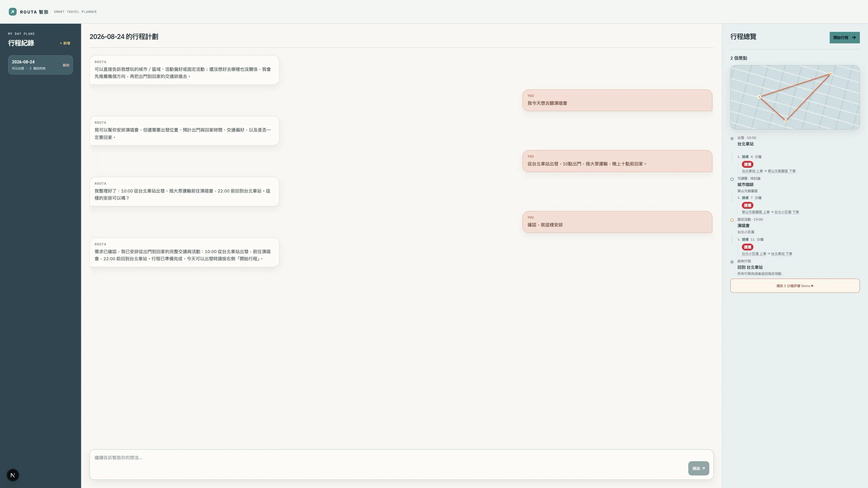The width and height of the screenshot is (868, 488).
Task: Click the 2 個景點 label
Action: [x=738, y=58]
